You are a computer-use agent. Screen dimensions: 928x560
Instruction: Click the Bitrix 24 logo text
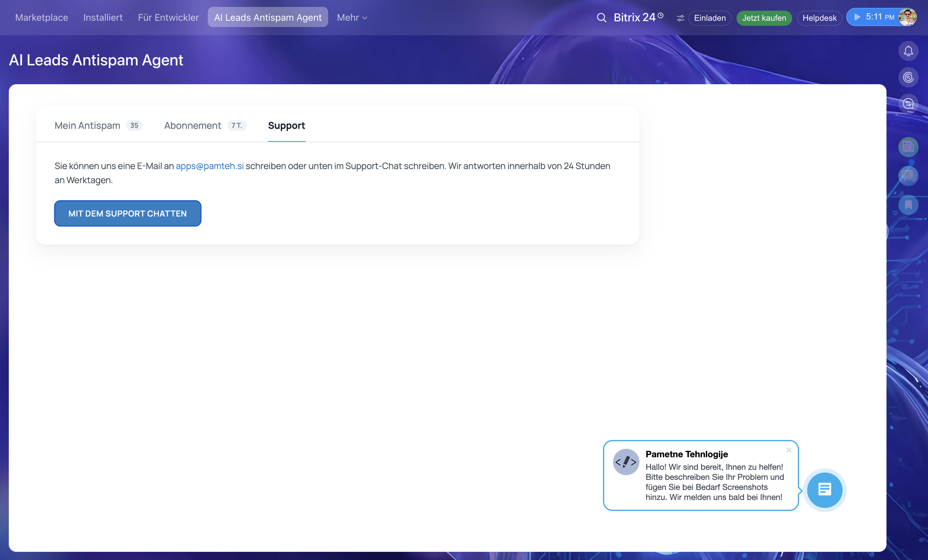point(634,17)
